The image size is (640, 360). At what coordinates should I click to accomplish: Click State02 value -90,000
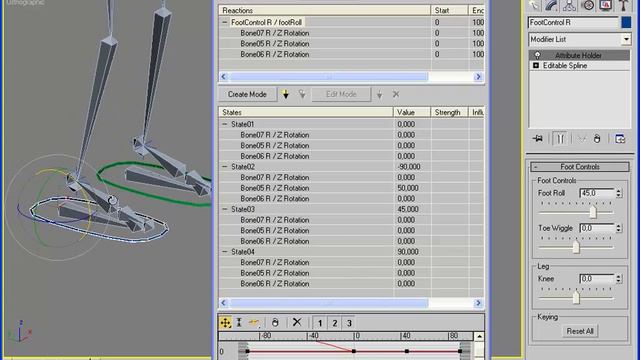(x=409, y=167)
